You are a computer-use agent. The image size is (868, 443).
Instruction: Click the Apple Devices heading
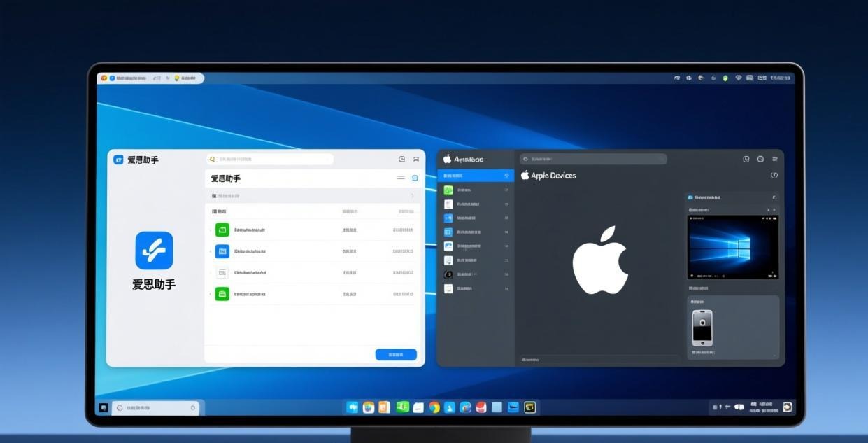pyautogui.click(x=553, y=176)
